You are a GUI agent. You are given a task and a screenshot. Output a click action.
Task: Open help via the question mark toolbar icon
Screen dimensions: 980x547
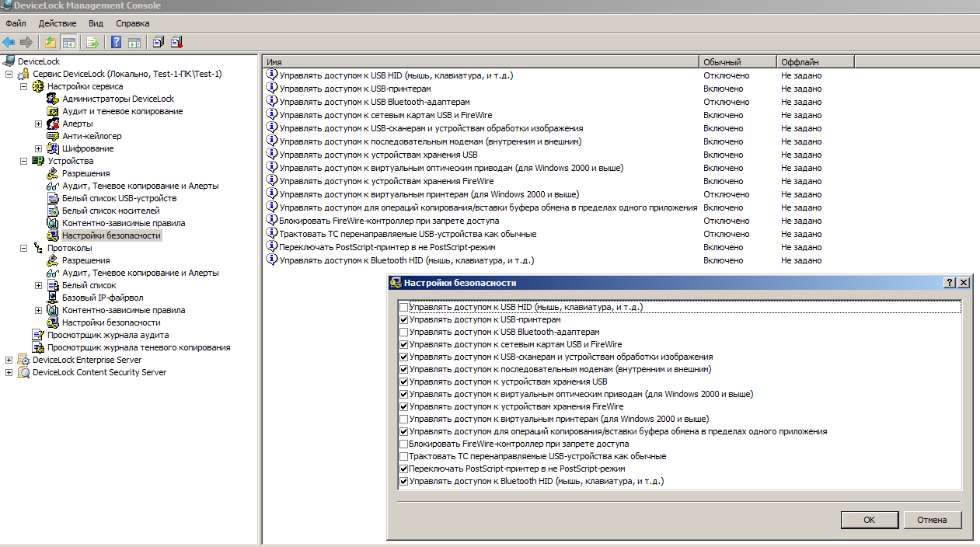[117, 43]
